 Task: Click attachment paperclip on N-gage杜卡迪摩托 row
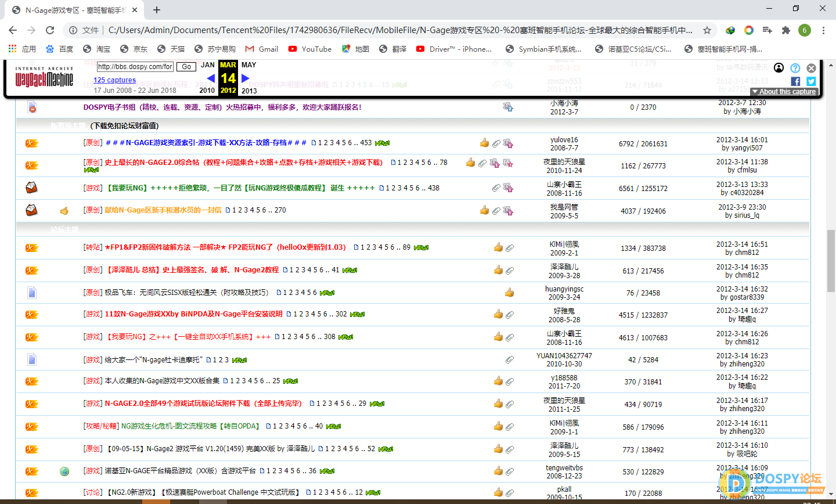point(509,360)
